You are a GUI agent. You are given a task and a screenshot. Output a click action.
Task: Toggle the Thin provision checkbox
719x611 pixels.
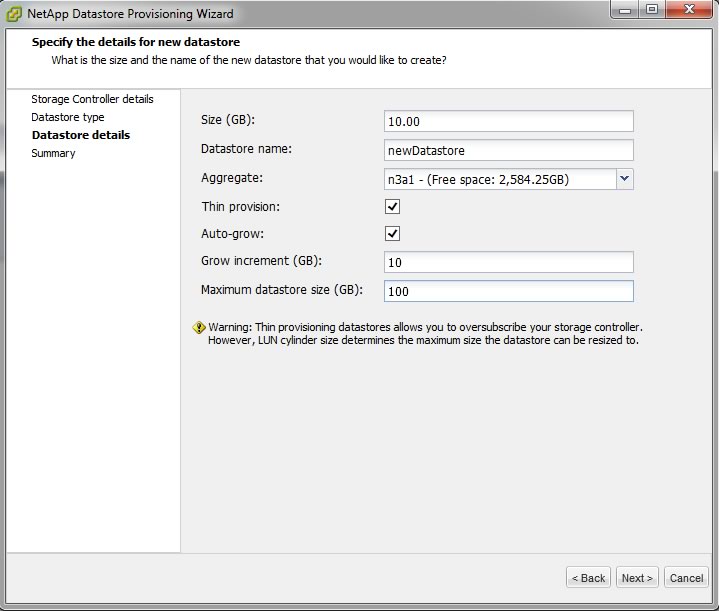[x=393, y=207]
